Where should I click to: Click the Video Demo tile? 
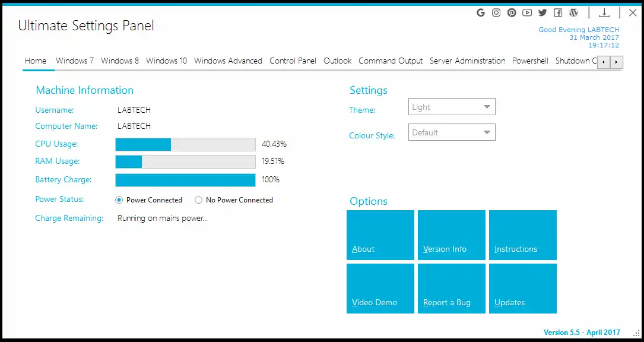(380, 289)
